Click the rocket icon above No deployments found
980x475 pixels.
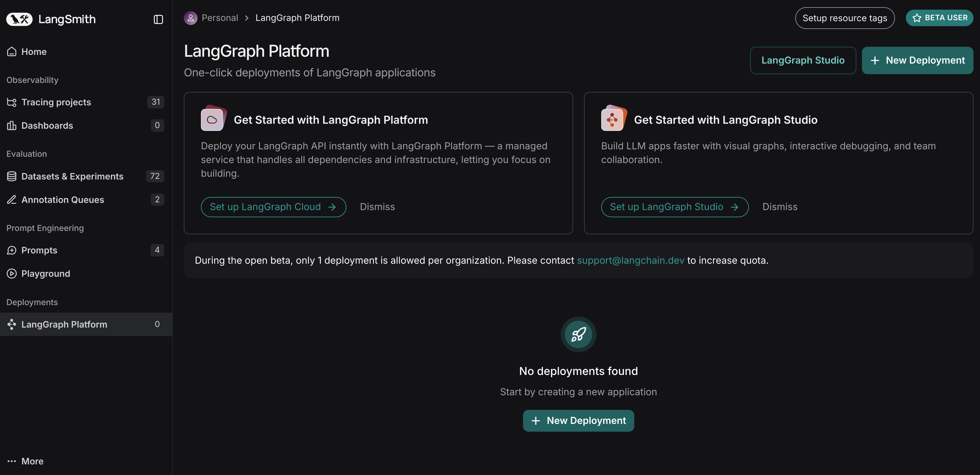click(x=578, y=334)
